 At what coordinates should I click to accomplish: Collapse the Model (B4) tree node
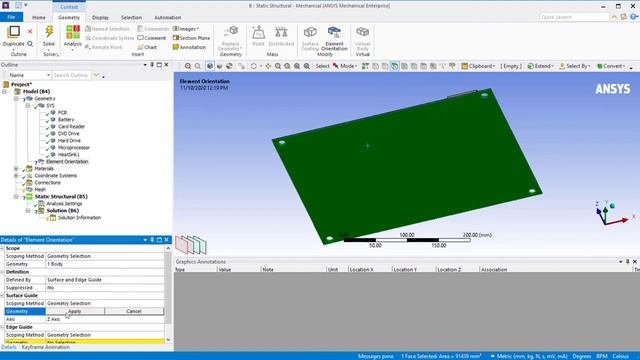4,91
